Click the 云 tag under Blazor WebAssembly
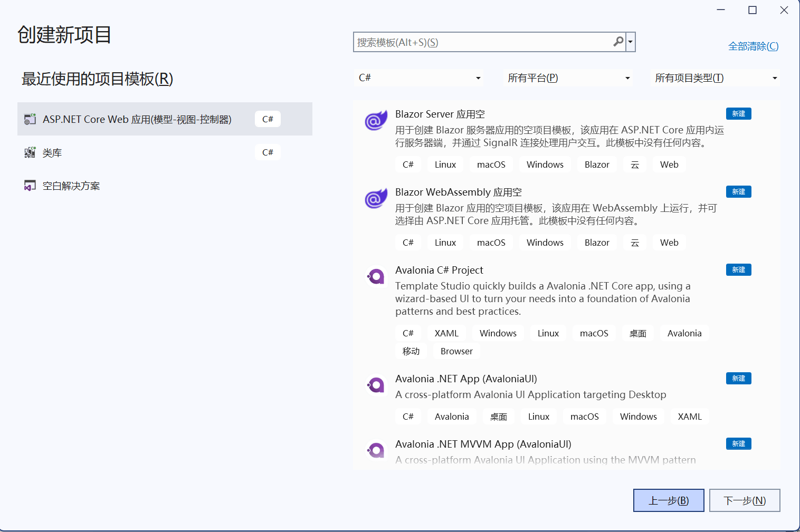The image size is (800, 532). point(635,243)
